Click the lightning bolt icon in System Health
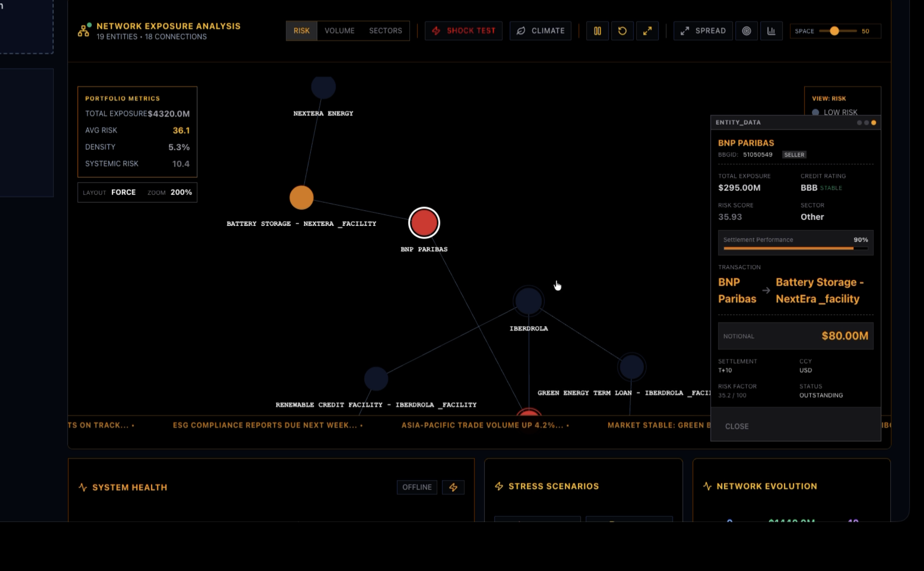The image size is (924, 571). click(x=453, y=487)
